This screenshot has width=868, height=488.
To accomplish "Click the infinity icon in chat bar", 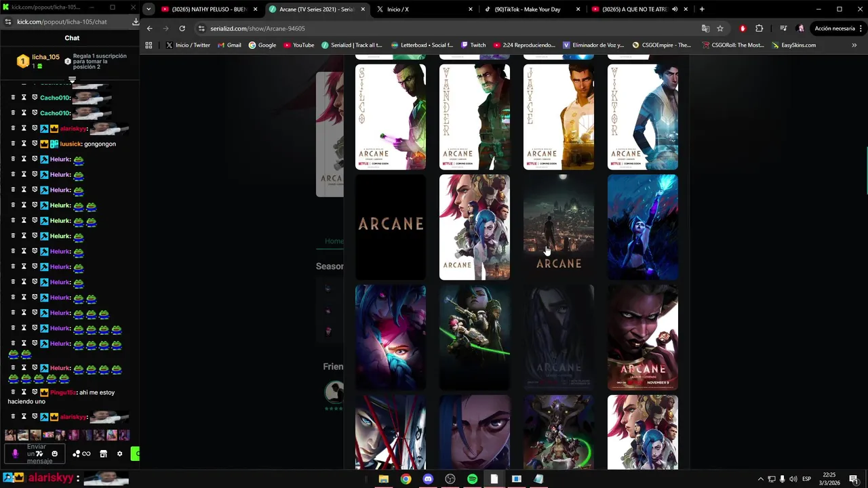I will click(86, 453).
